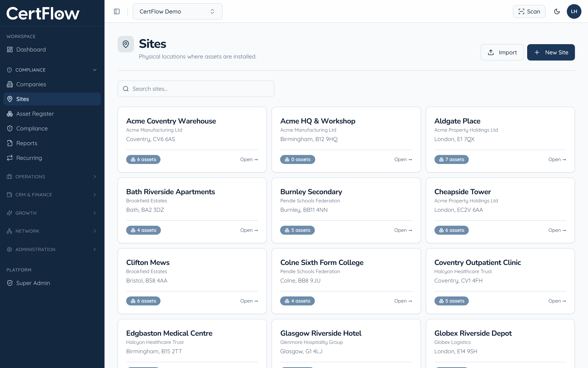Click 5 assets badge on Coventry Outpatient Clinic
The image size is (588, 368).
(x=451, y=301)
